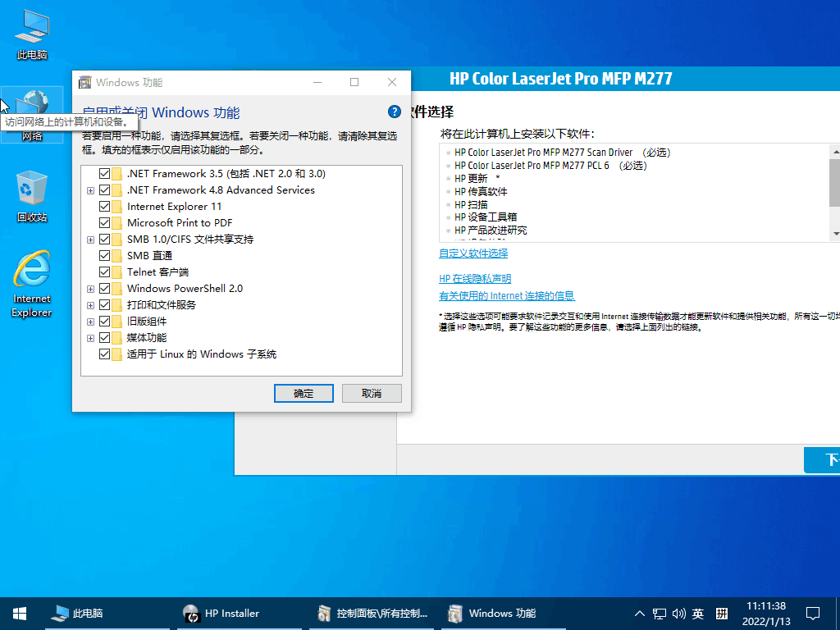Click the HP software list scrollbar down arrow
The height and width of the screenshot is (630, 840).
[x=835, y=235]
